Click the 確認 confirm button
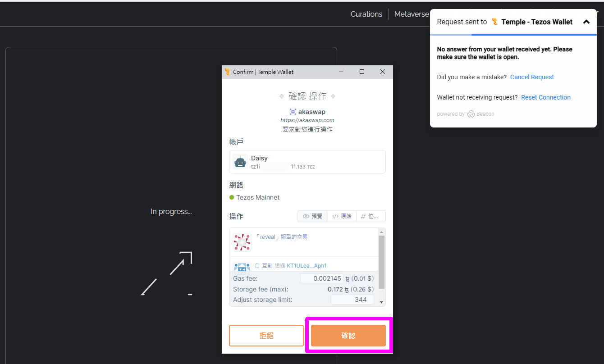Viewport: 604px width, 364px height. coord(348,336)
